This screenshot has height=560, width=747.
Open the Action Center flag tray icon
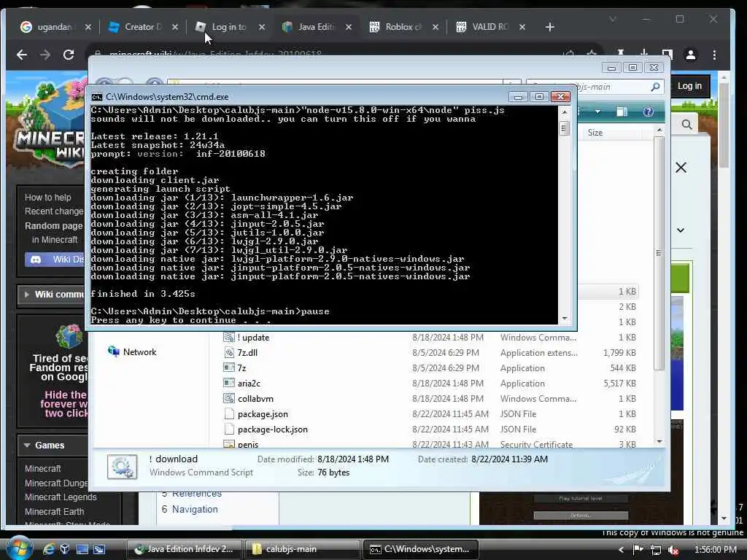[x=638, y=550]
